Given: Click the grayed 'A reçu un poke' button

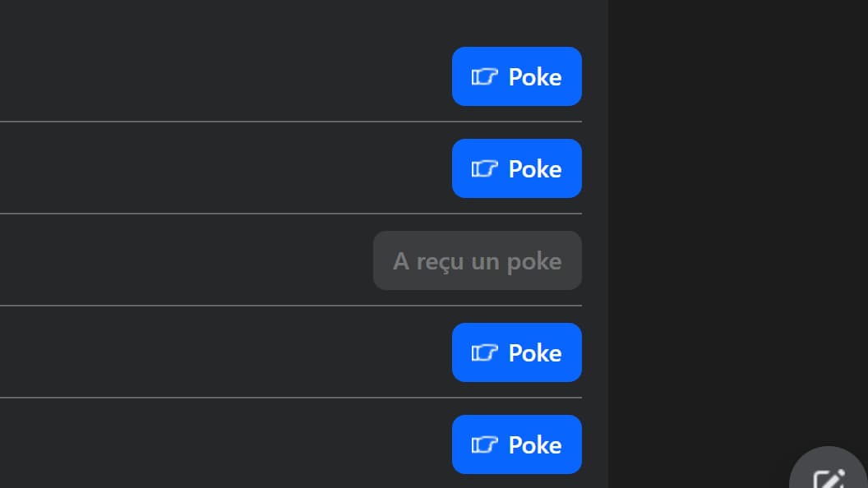Looking at the screenshot, I should click(477, 260).
